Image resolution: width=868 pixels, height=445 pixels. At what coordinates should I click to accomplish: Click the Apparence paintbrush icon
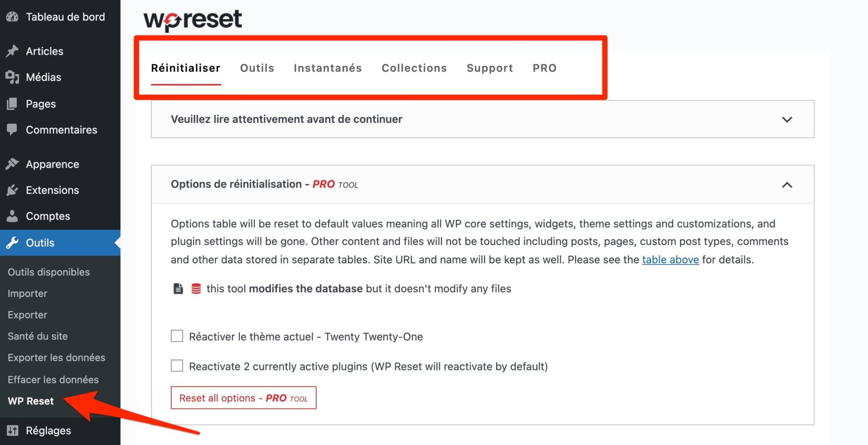click(x=12, y=164)
